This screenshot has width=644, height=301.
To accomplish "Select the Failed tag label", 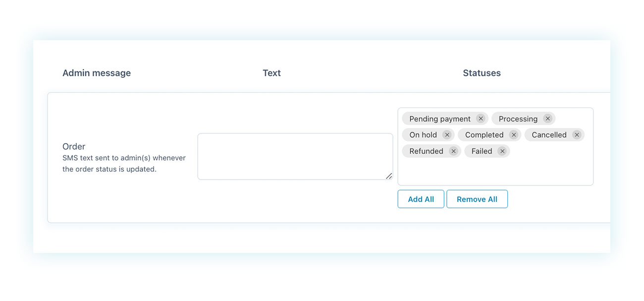I will coord(482,151).
